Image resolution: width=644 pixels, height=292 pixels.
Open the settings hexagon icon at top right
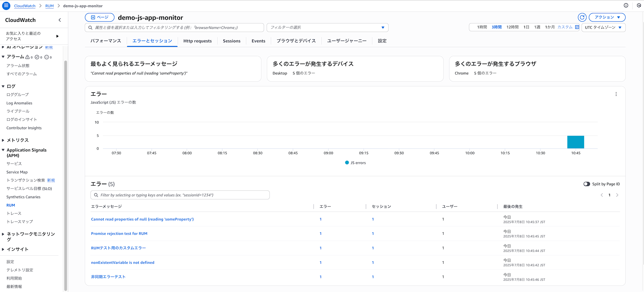coord(639,5)
